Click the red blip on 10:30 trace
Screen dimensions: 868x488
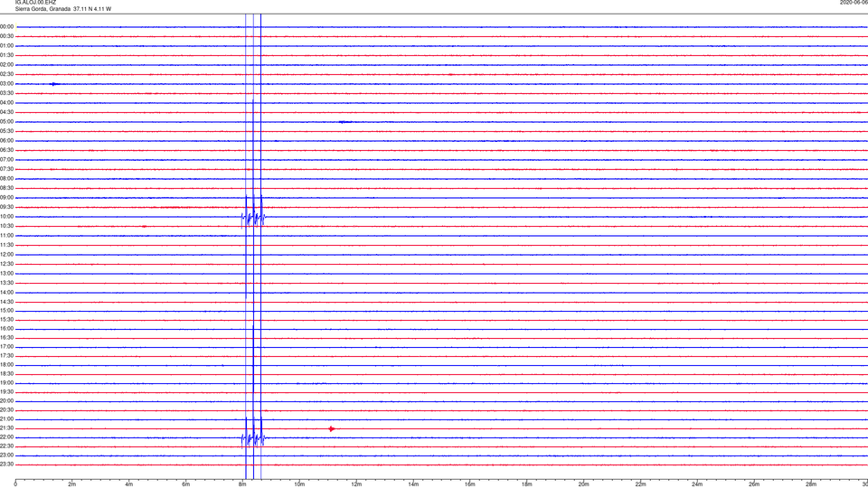tap(145, 226)
